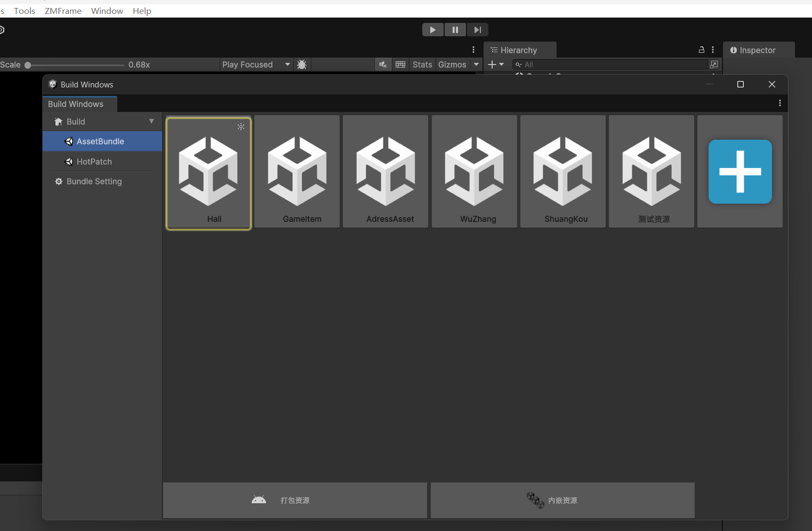Screen dimensions: 812x531
Task: Open the Build Windows kebab options menu
Action: 779,103
